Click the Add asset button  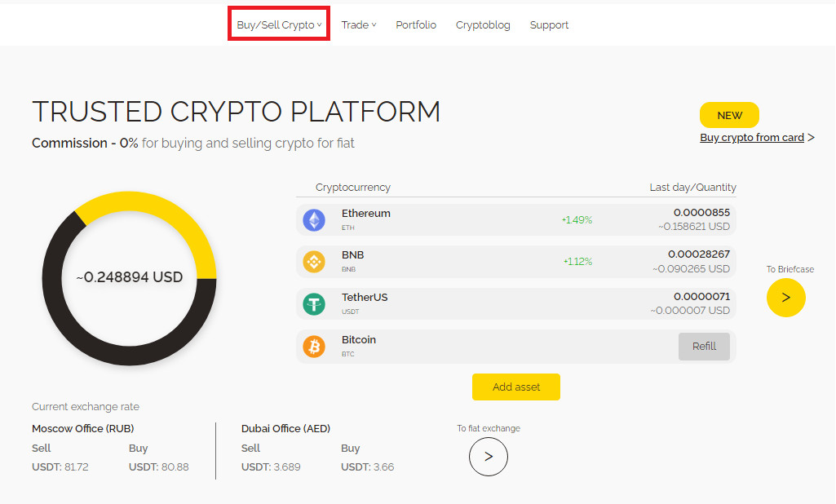[516, 387]
